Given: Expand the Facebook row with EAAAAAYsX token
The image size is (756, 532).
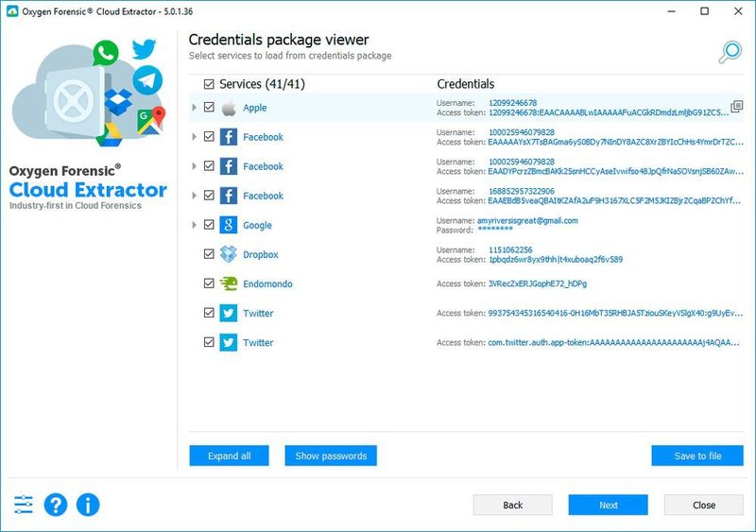Looking at the screenshot, I should pyautogui.click(x=194, y=136).
